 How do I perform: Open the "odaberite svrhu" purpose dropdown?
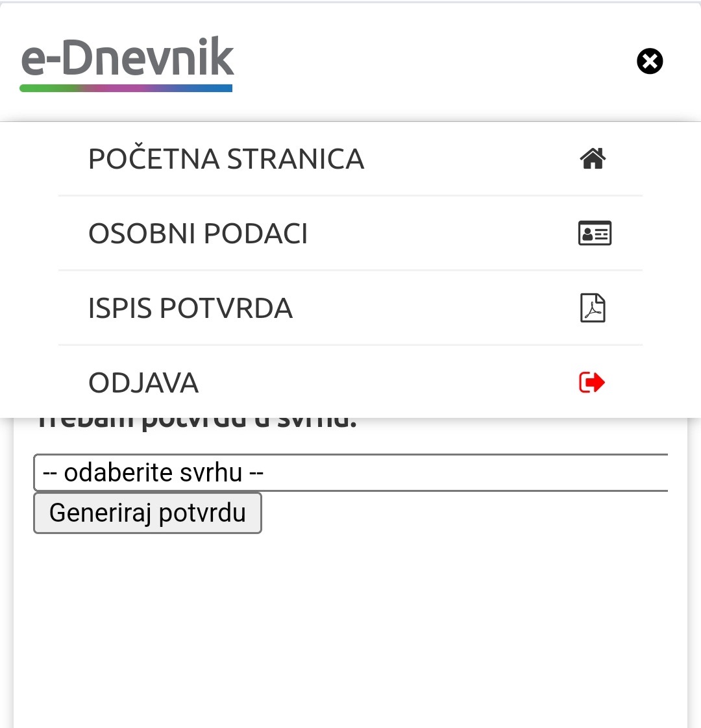pos(350,472)
